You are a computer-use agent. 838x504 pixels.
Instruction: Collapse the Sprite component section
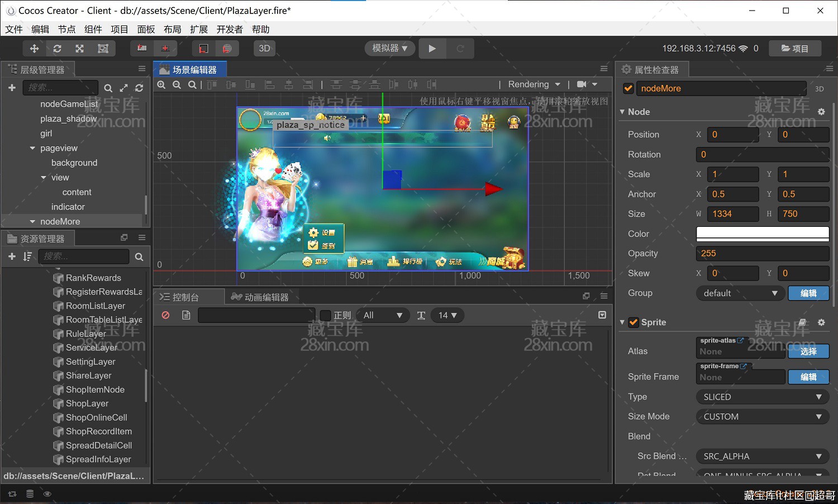(x=622, y=322)
